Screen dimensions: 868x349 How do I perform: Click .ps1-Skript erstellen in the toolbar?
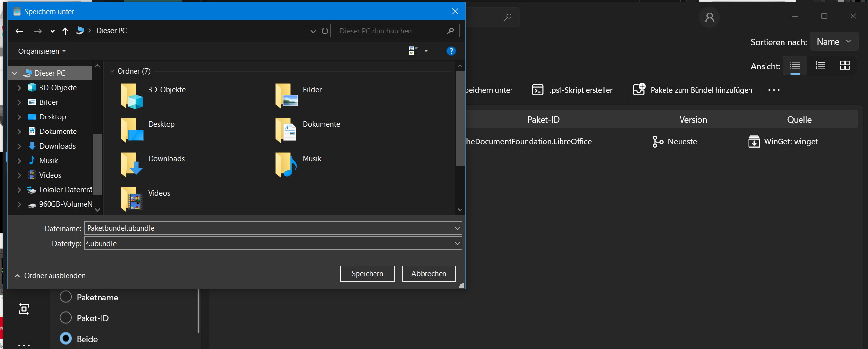click(x=573, y=90)
